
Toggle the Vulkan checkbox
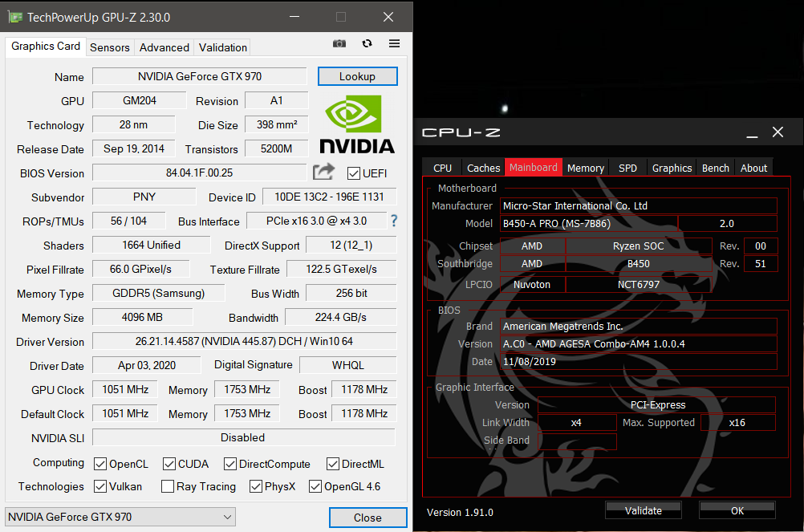tap(100, 486)
